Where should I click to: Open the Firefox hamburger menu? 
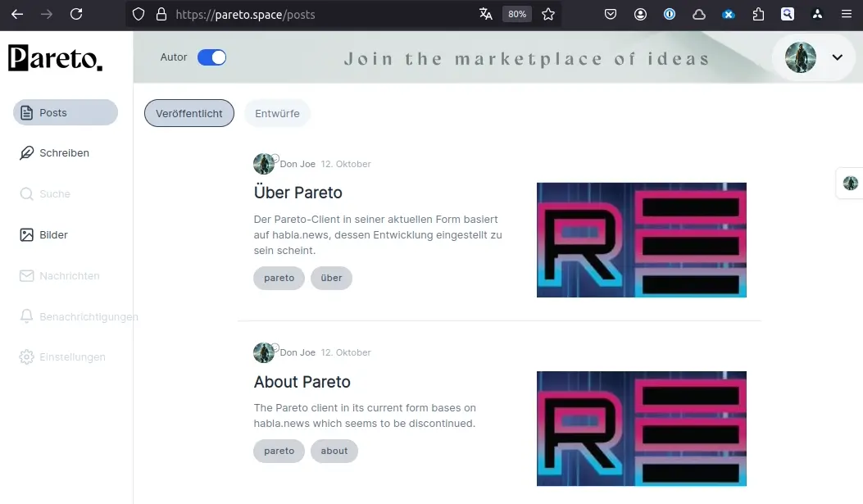(847, 14)
